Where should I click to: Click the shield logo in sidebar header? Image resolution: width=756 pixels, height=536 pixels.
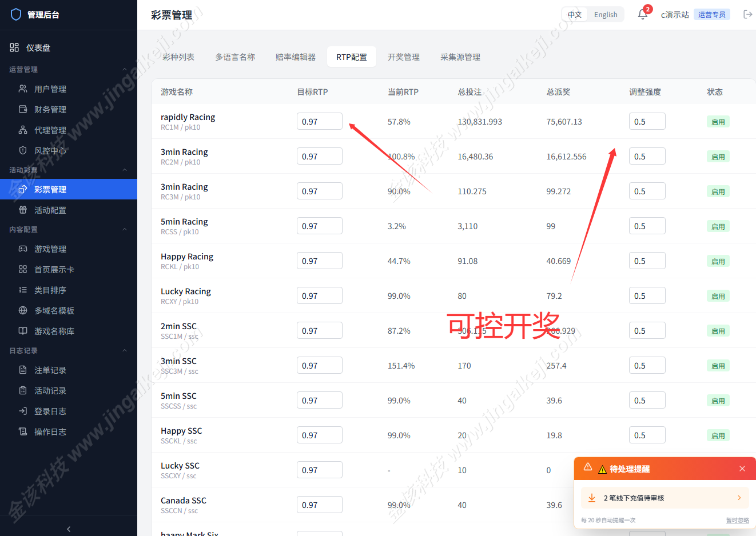(16, 14)
